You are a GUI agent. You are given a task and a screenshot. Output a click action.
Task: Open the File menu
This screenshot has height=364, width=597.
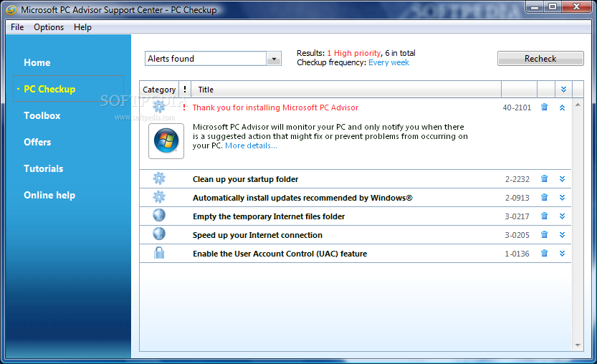click(x=17, y=27)
